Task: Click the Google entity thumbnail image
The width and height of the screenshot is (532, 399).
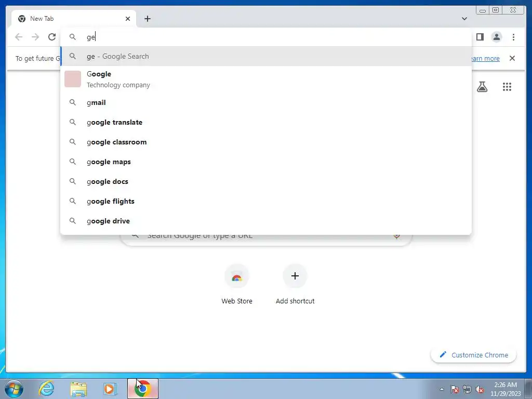Action: point(73,79)
